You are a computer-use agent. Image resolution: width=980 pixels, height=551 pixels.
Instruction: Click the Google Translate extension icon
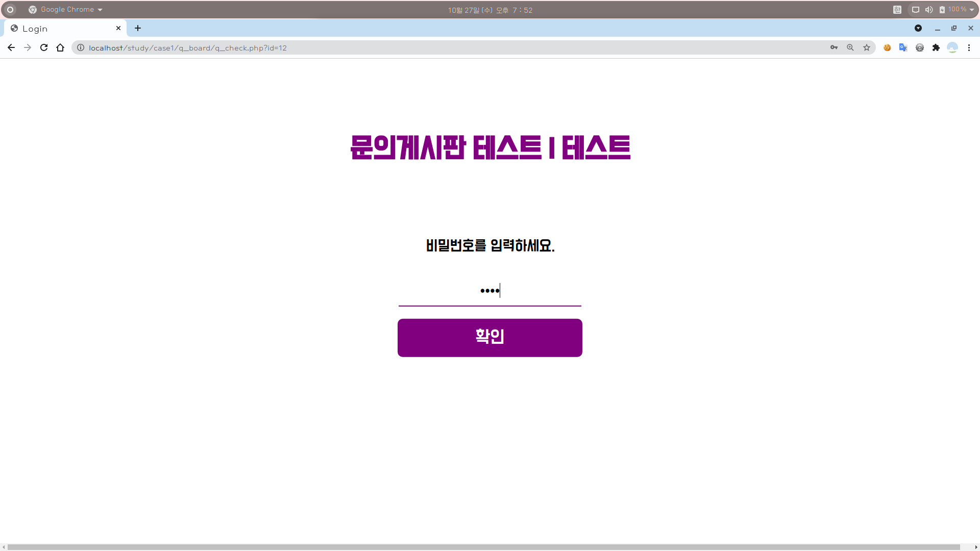coord(903,47)
